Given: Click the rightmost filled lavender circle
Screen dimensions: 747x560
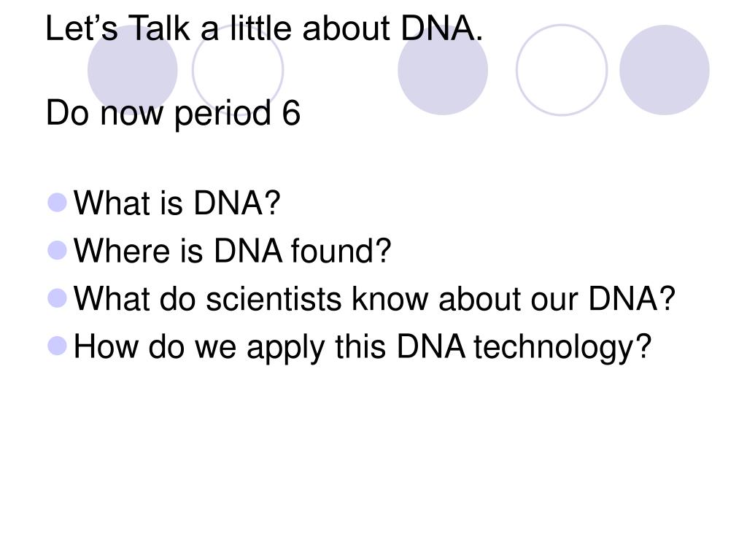Looking at the screenshot, I should point(664,70).
